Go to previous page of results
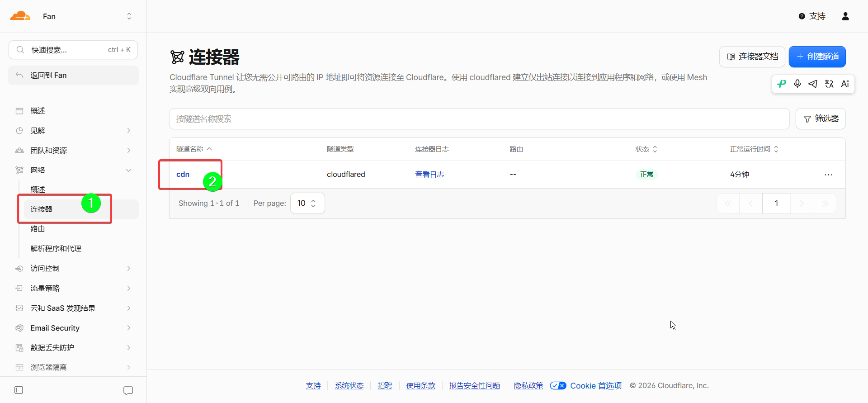 click(751, 204)
